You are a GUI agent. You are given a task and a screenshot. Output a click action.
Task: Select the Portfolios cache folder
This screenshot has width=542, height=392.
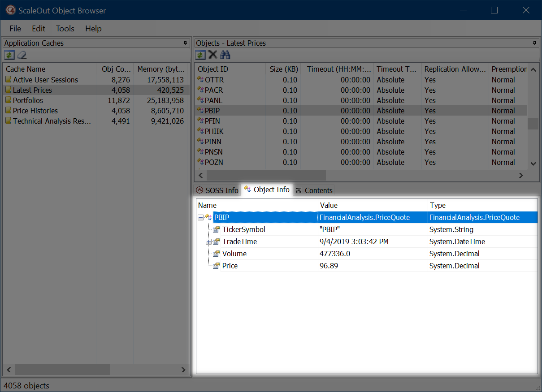click(x=28, y=100)
